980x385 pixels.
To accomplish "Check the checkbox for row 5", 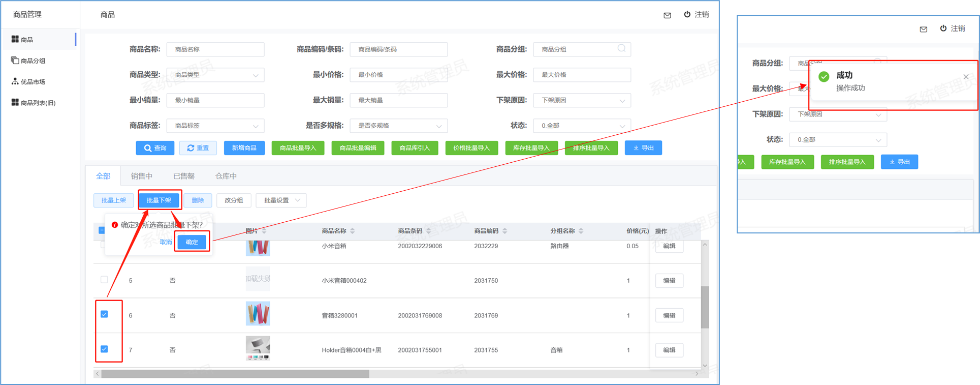I will (104, 280).
